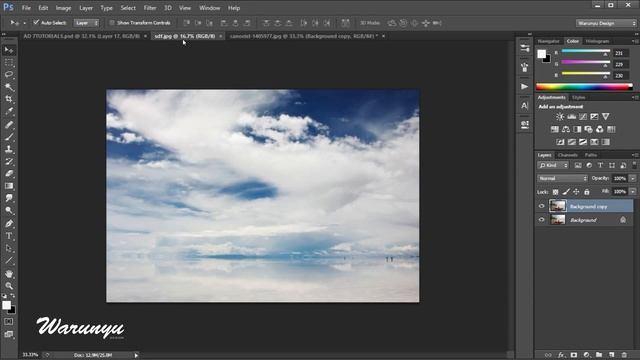Viewport: 640px width, 360px height.
Task: Open the Fill slider arrow
Action: (633, 191)
